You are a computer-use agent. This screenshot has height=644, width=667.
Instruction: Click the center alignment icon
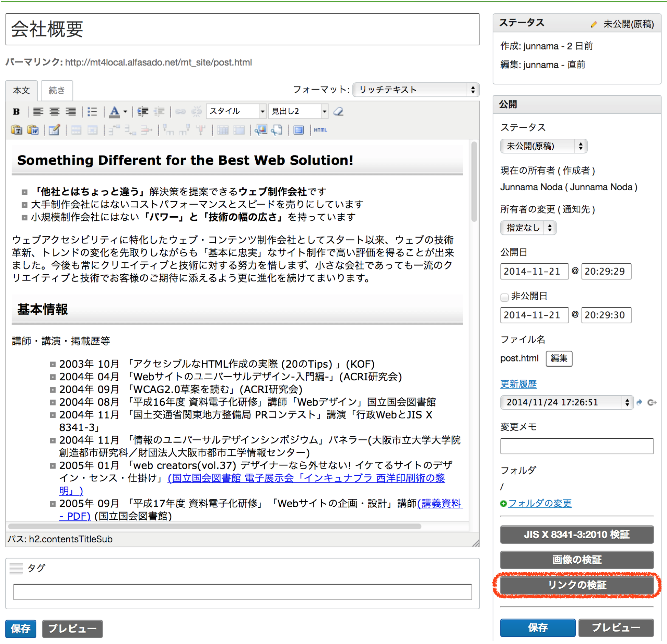(x=54, y=112)
